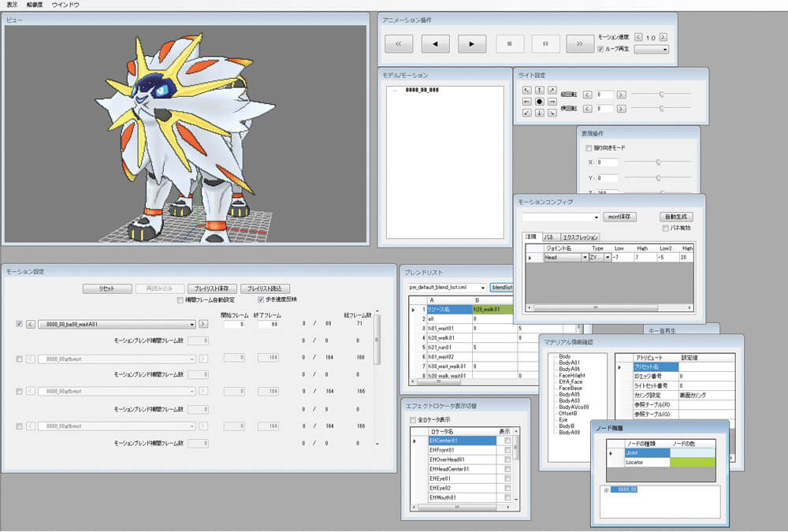Click the 開始フレーム input field
The width and height of the screenshot is (788, 532).
click(x=234, y=325)
